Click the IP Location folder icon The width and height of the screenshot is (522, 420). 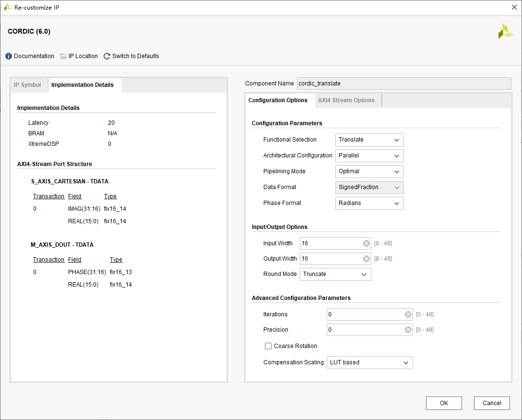tap(63, 56)
